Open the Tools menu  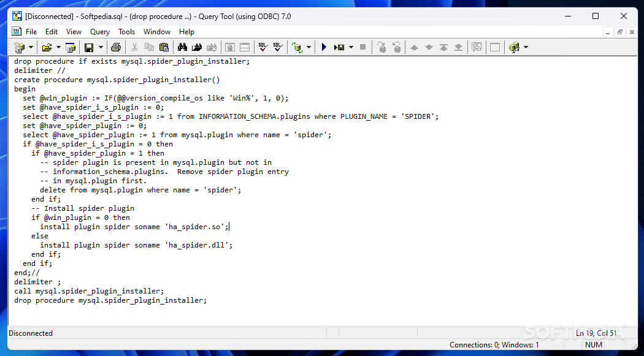126,32
